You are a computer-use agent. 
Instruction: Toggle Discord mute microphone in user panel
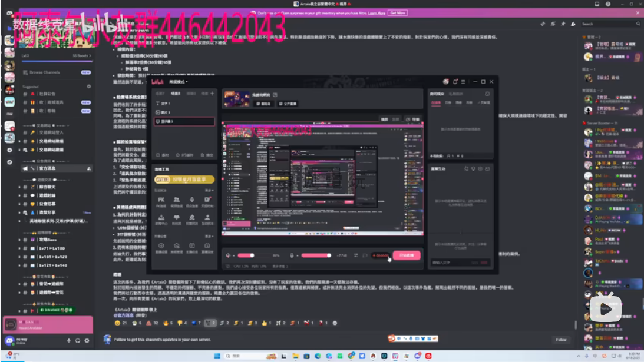tap(69, 341)
